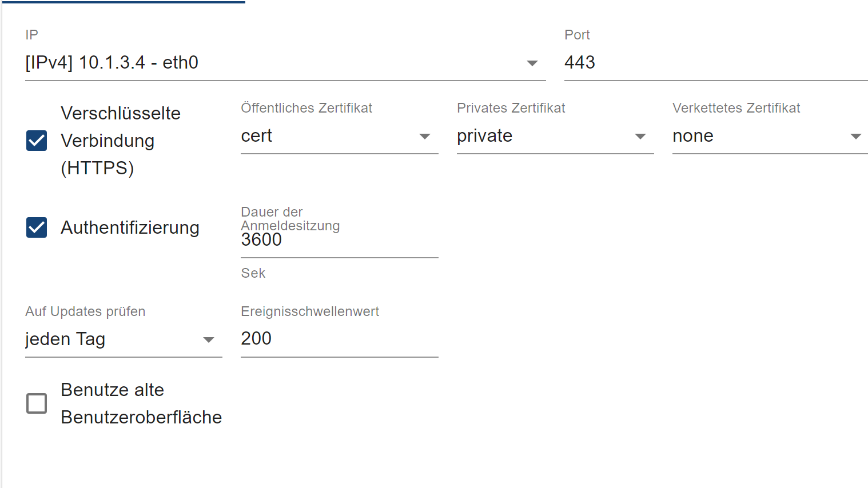This screenshot has width=868, height=488.
Task: Click the arrow beside "none" certificate value
Action: point(856,136)
